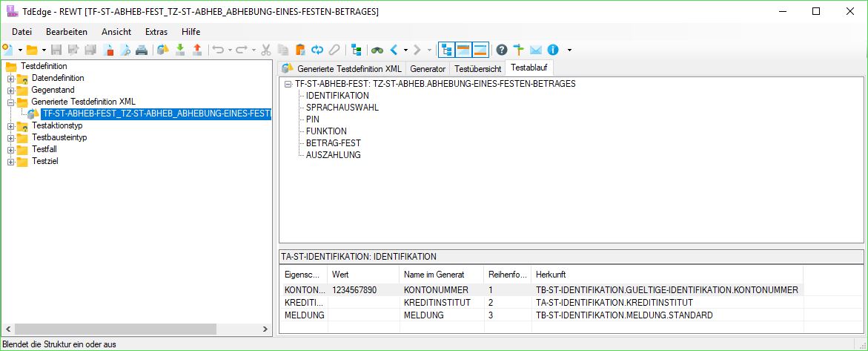The width and height of the screenshot is (868, 351).
Task: Toggle the structure tree panel view button
Action: (447, 50)
